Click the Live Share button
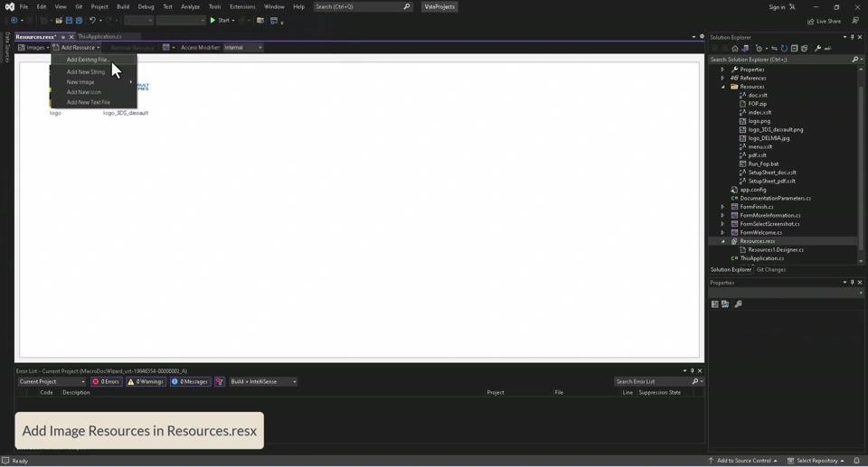Screen dimensions: 868x467 824,21
